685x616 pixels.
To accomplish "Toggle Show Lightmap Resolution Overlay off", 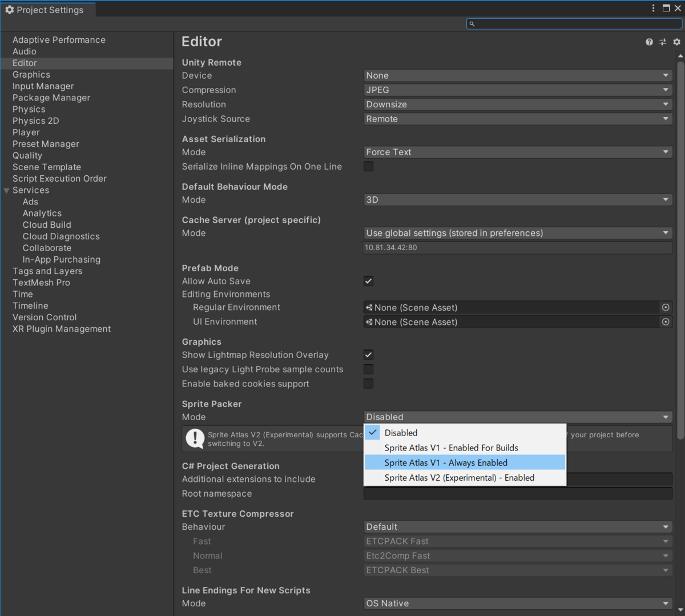I will click(368, 355).
